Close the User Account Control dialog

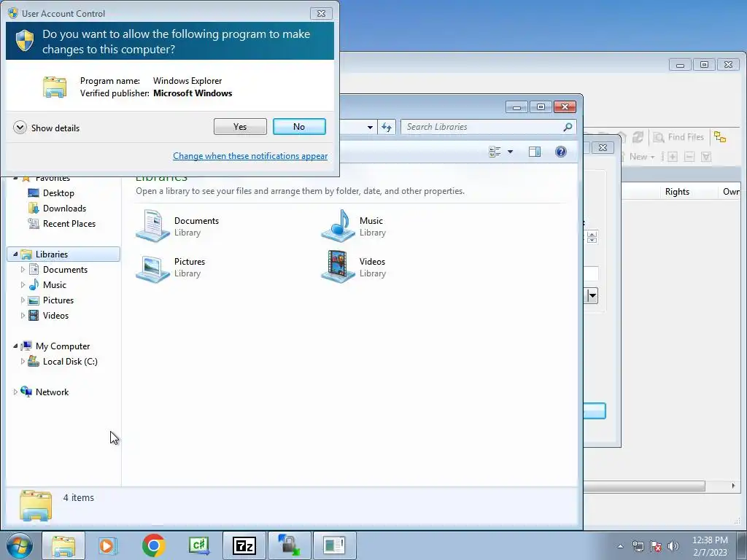tap(321, 13)
